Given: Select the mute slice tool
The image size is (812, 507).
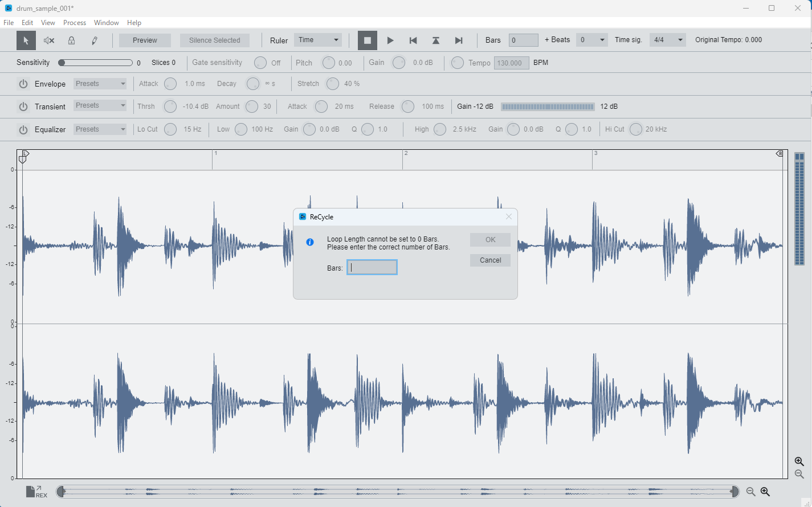Looking at the screenshot, I should (x=49, y=40).
